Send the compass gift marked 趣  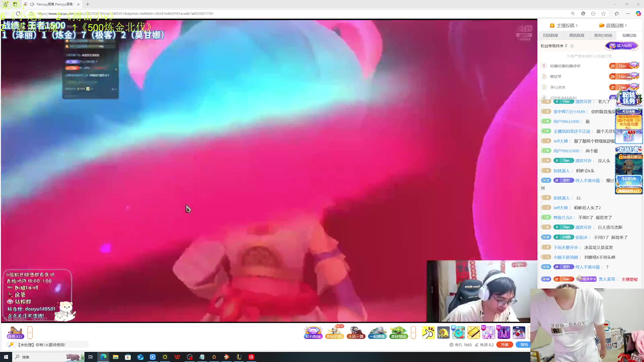459,333
